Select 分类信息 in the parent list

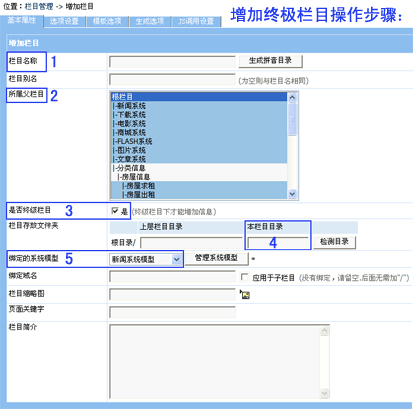(199, 168)
